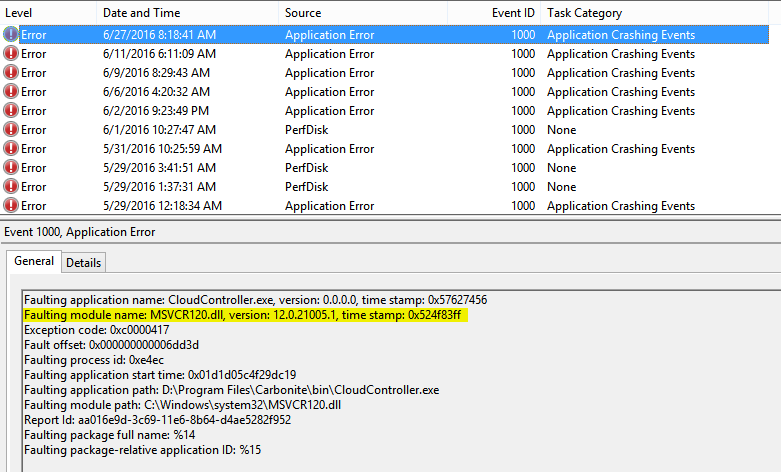The image size is (781, 472).
Task: Switch to the Details tab
Action: [x=83, y=262]
